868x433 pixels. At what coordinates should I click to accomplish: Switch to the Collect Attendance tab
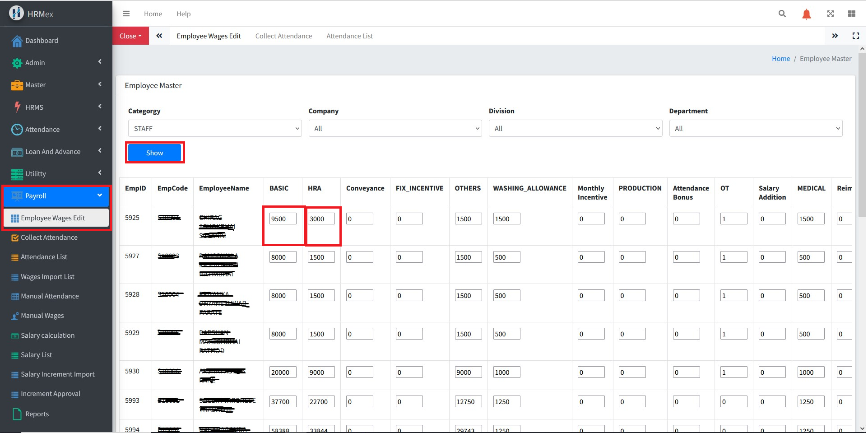click(x=283, y=36)
